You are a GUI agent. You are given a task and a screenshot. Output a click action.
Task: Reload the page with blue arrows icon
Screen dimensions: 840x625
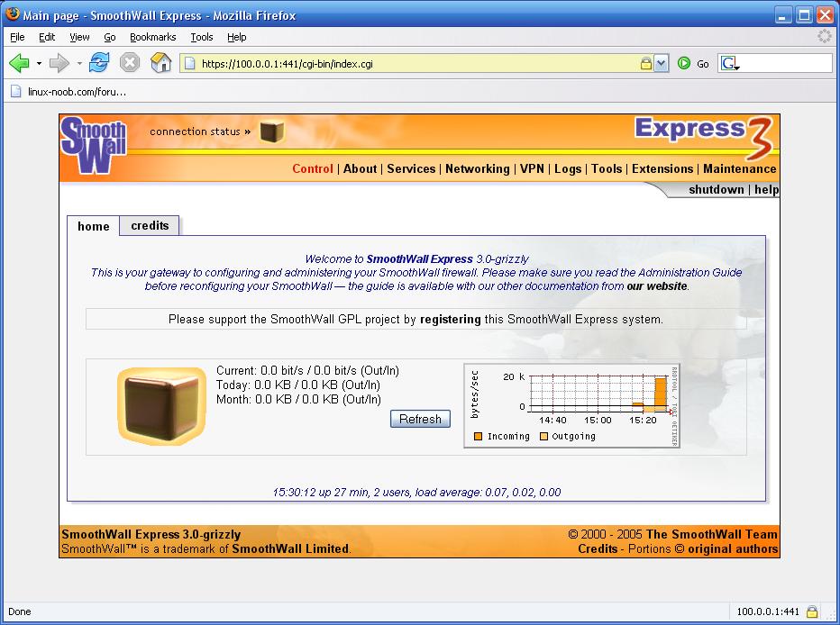[x=99, y=63]
